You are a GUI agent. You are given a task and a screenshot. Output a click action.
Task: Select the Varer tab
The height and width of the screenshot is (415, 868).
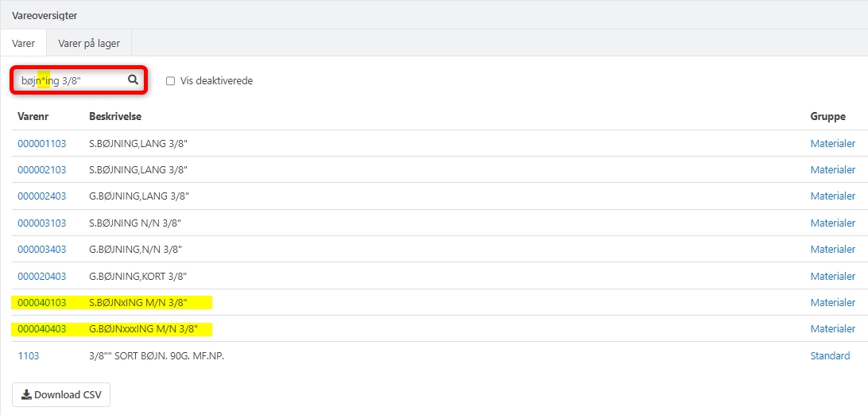23,43
